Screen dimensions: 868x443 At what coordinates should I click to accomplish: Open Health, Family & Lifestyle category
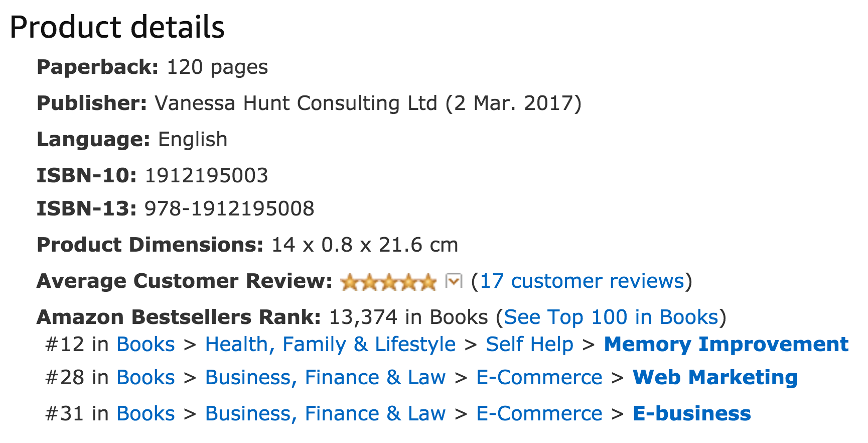pos(330,345)
